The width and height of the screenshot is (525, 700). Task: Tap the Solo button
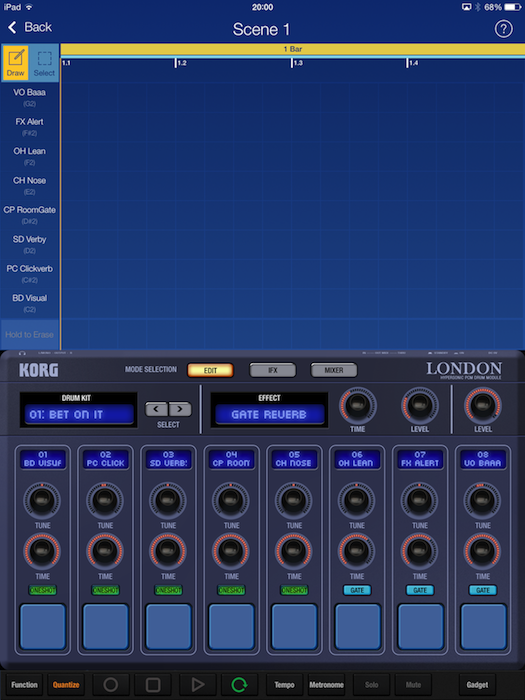pyautogui.click(x=371, y=684)
